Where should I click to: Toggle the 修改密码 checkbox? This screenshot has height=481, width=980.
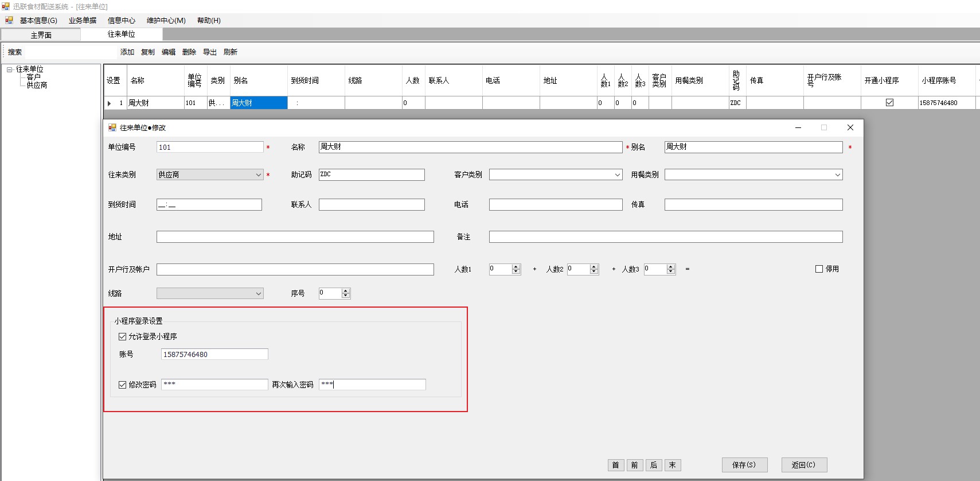coord(122,385)
